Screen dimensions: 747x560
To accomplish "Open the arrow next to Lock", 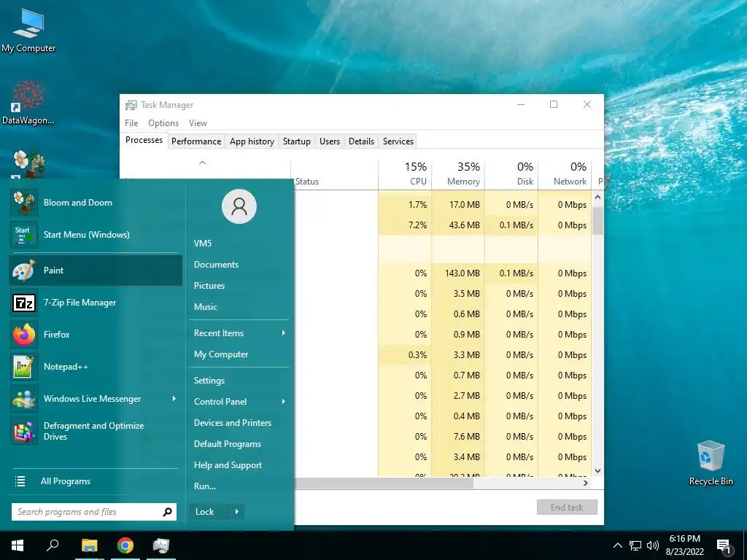I will [237, 512].
